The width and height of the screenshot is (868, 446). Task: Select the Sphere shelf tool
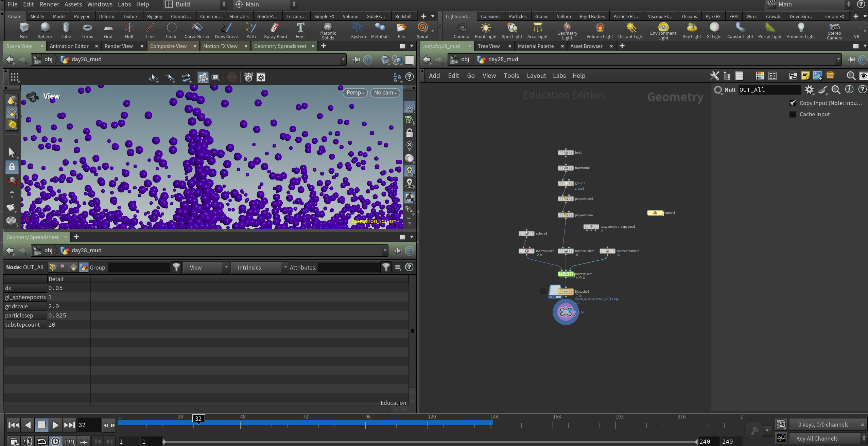coord(45,30)
